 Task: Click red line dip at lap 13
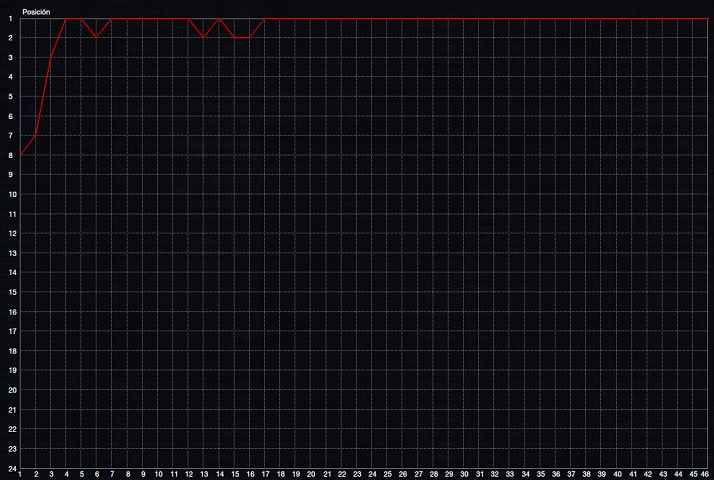204,38
